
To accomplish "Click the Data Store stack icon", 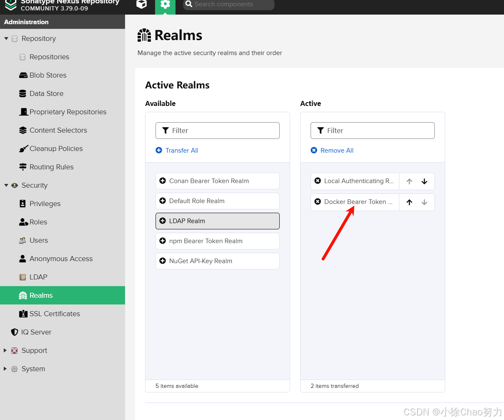I will pos(23,93).
